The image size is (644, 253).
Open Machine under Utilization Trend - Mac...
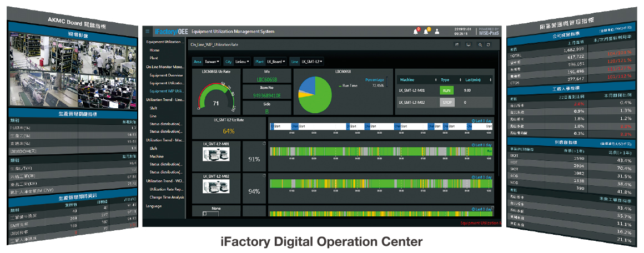157,156
